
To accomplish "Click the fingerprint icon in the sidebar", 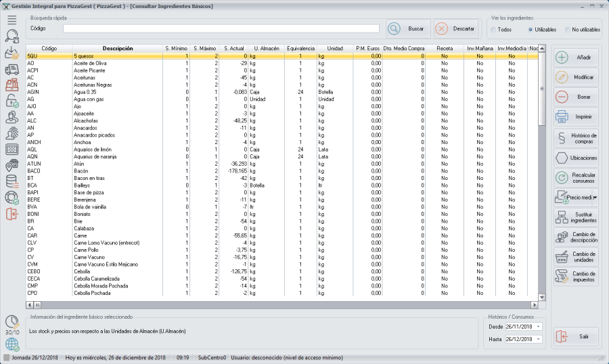I will (x=12, y=133).
